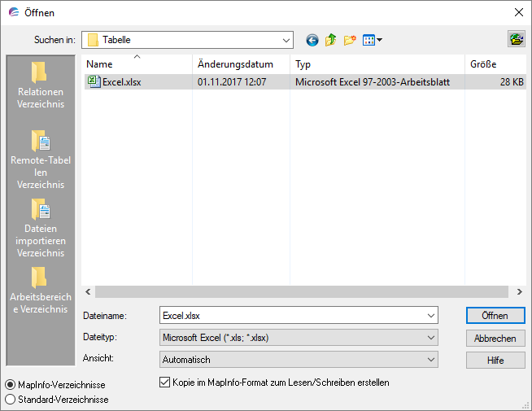This screenshot has width=532, height=411.
Task: Click in the Dateiname text field
Action: pos(293,316)
